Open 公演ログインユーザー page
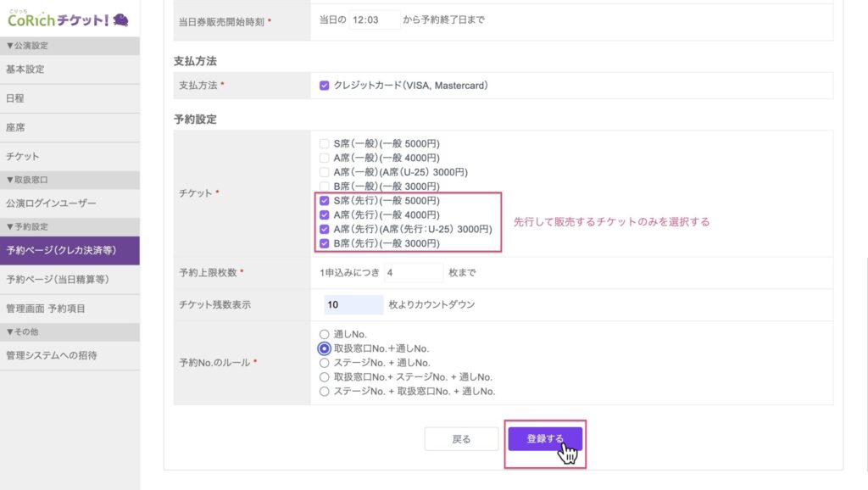This screenshot has height=490, width=868. click(x=51, y=203)
